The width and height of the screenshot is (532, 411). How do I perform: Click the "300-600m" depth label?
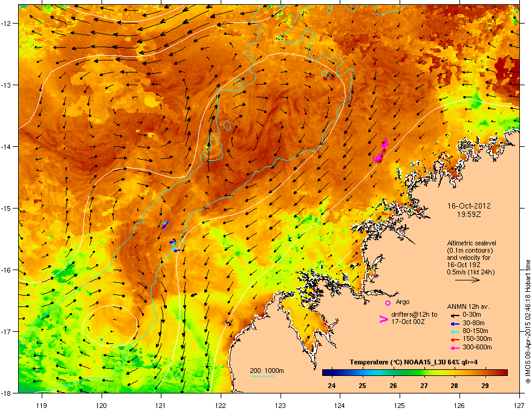point(477,347)
